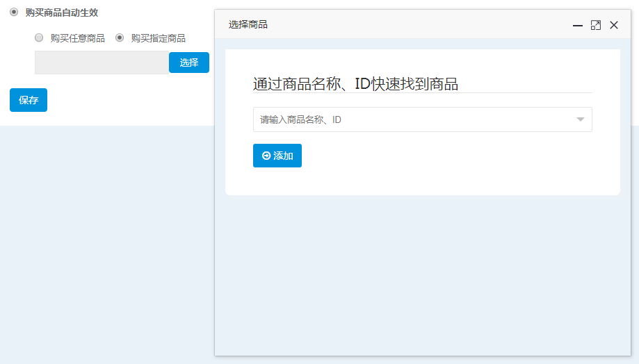
Task: Select the 购买商品自动生效 radio option
Action: (x=14, y=13)
